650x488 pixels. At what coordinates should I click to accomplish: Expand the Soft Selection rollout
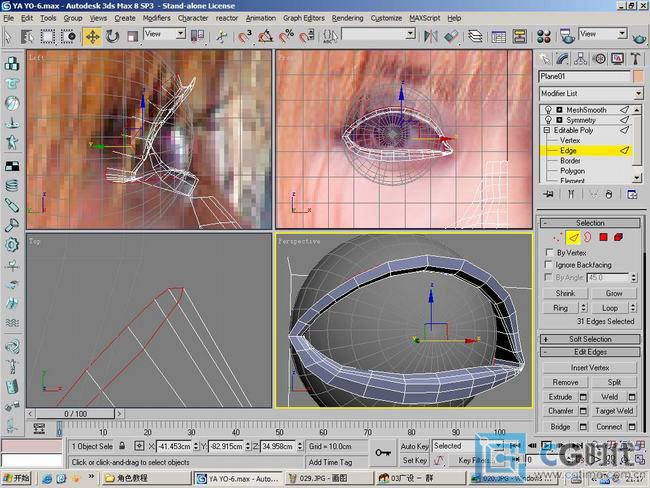click(590, 339)
